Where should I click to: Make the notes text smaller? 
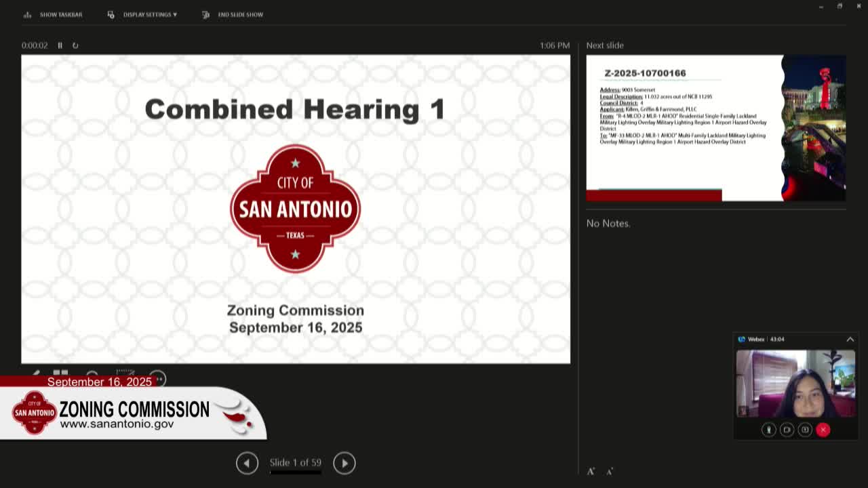[610, 471]
